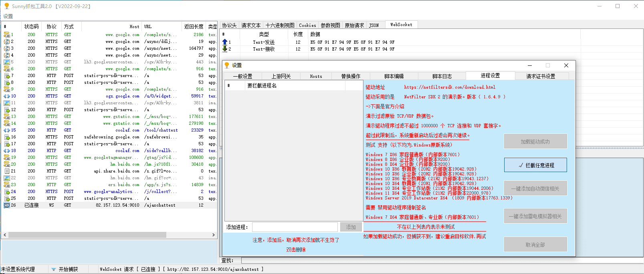Open the 十六进制视图 tab
The image size is (644, 274).
click(x=280, y=25)
